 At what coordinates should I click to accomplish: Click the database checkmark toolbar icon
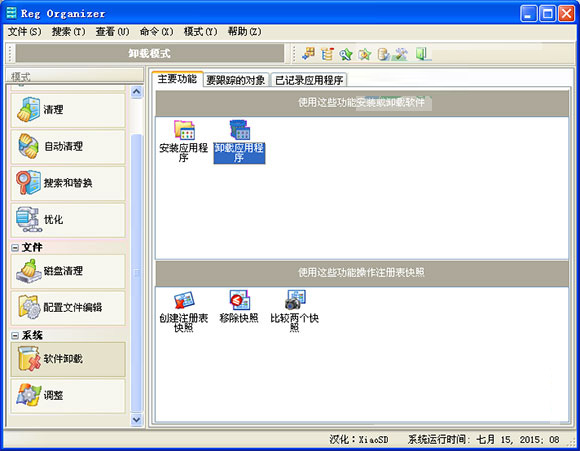coord(383,54)
